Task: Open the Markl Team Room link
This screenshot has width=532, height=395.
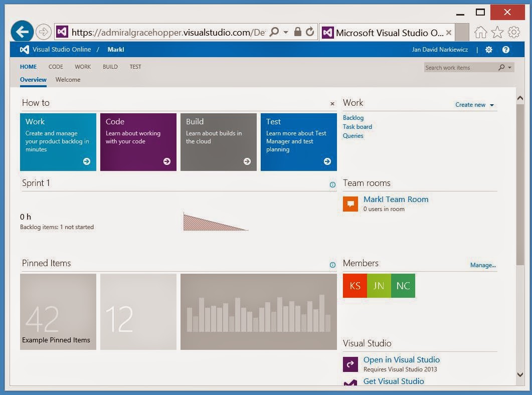Action: point(396,200)
